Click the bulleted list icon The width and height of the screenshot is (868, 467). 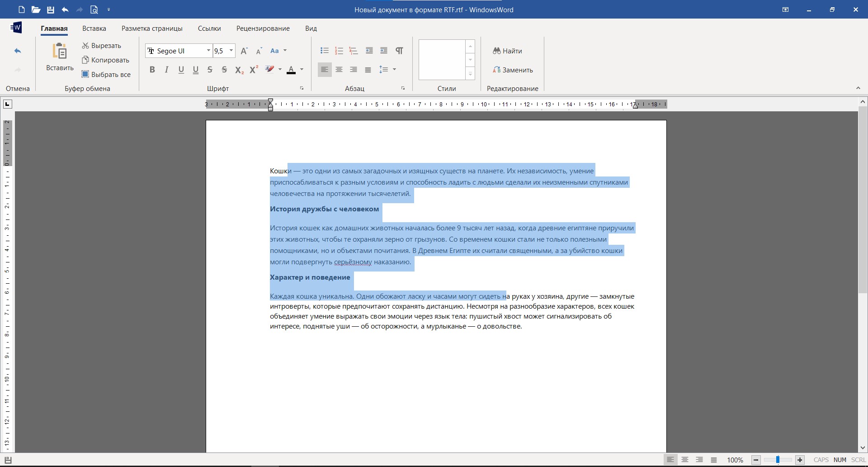[324, 51]
